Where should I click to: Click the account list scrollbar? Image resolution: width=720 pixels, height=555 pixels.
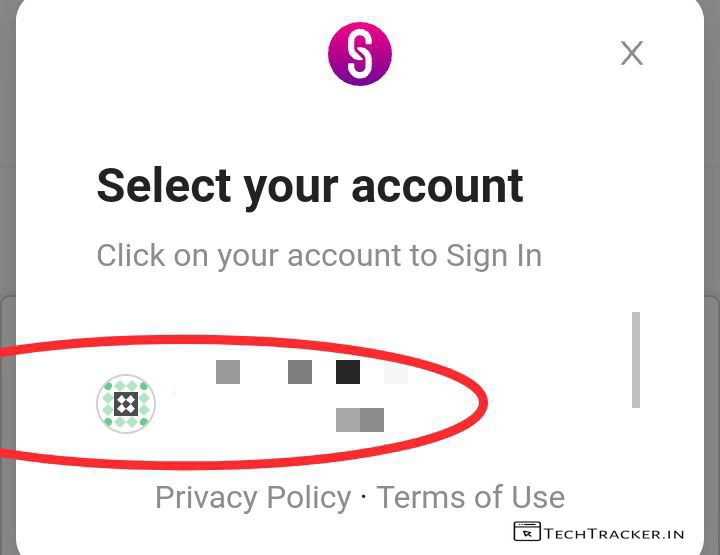[635, 360]
